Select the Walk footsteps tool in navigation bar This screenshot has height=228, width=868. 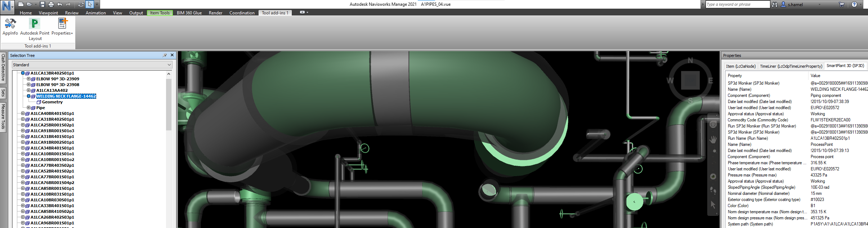point(713,190)
